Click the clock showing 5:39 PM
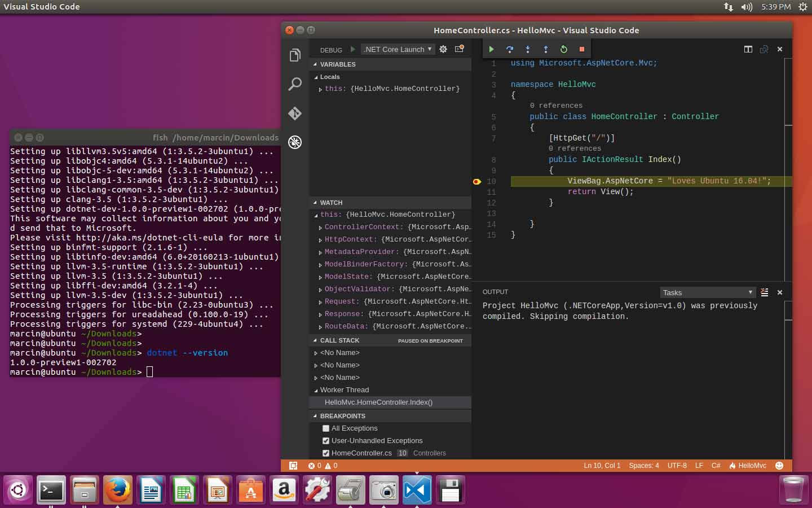This screenshot has width=812, height=508. [776, 7]
